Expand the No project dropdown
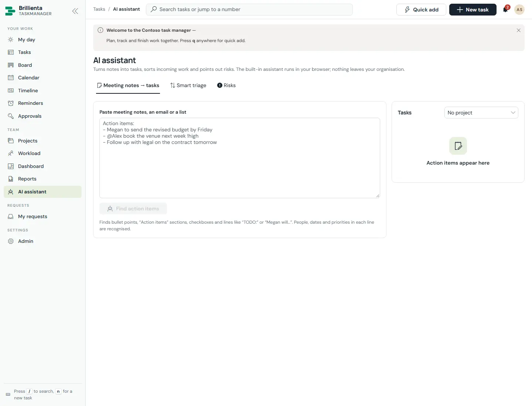Image resolution: width=532 pixels, height=406 pixels. 481,113
